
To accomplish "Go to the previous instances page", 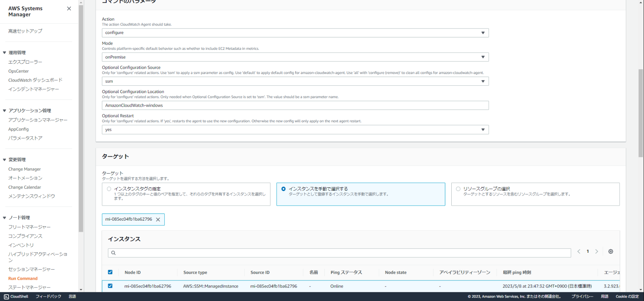I will [x=579, y=252].
